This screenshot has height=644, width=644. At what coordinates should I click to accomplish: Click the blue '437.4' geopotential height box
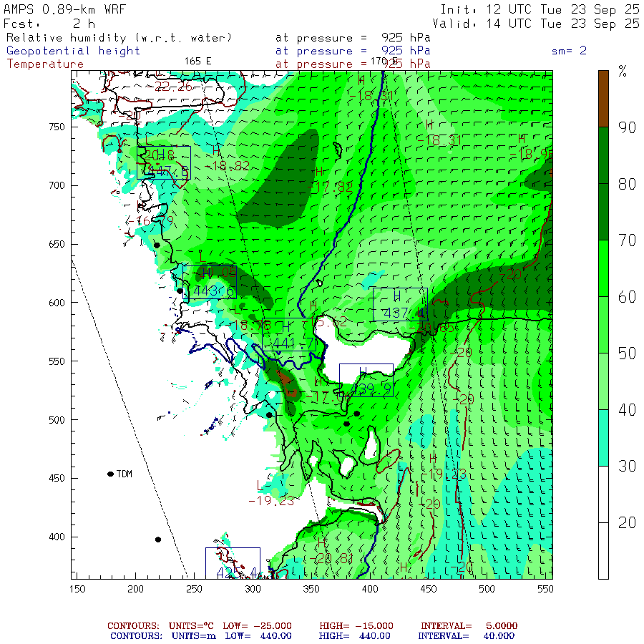coord(401,304)
